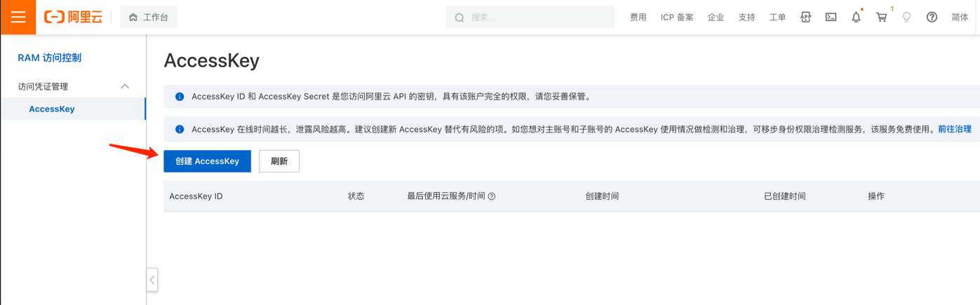Open the ICP 备案 menu
This screenshot has height=305, width=980.
tap(677, 18)
